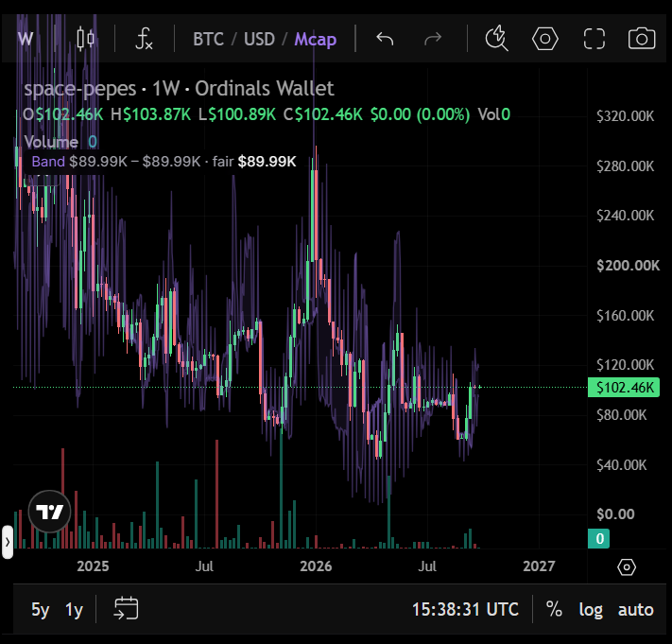Click the Band fair value legend
Screen dimensions: 672x644
point(164,162)
